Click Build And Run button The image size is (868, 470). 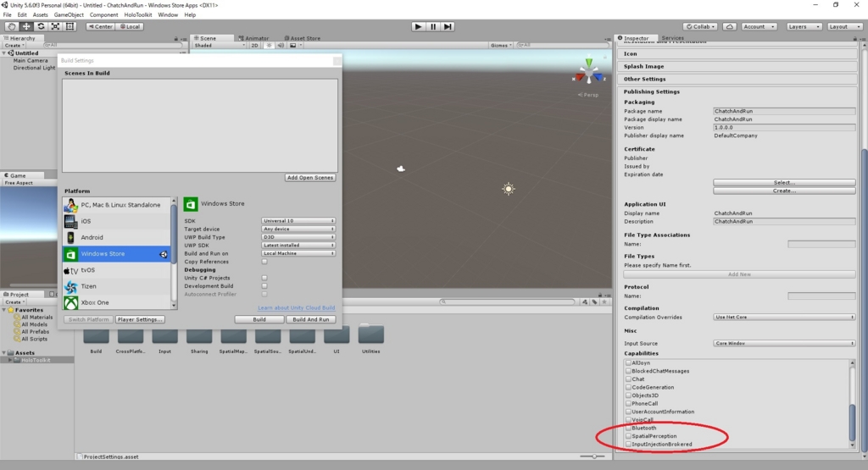click(310, 319)
